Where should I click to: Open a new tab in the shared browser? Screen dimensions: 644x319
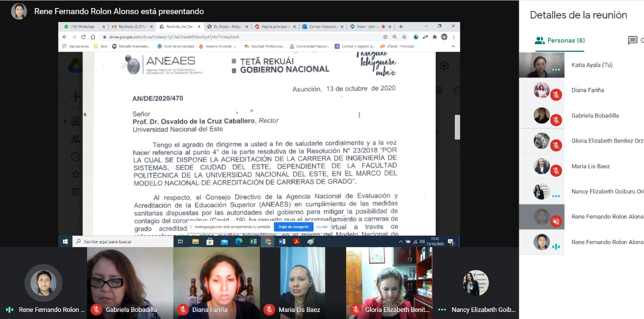tap(401, 27)
